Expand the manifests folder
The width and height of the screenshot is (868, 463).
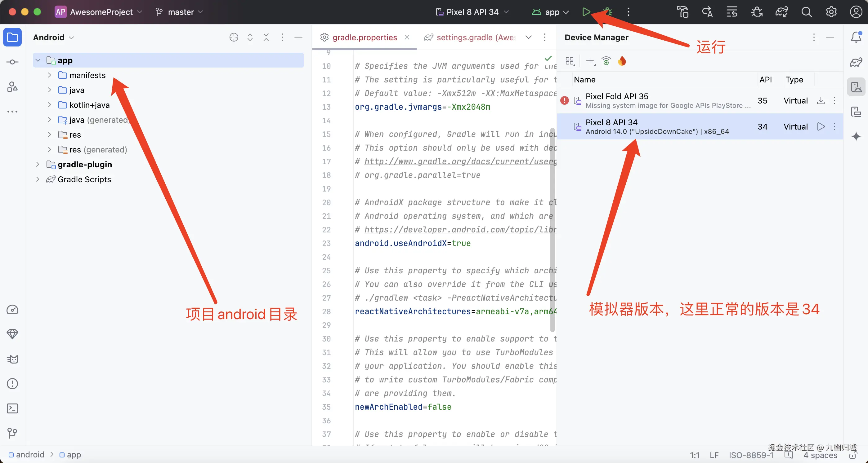[50, 75]
